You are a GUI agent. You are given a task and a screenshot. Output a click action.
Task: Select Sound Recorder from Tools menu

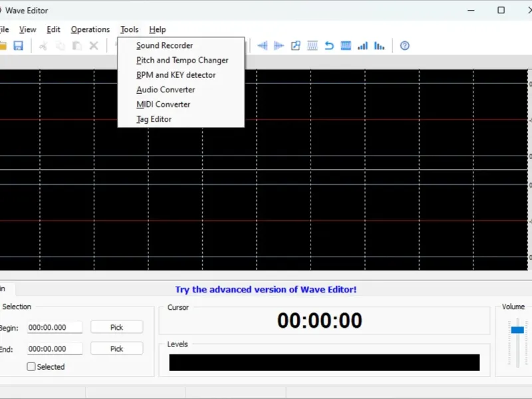tap(164, 45)
